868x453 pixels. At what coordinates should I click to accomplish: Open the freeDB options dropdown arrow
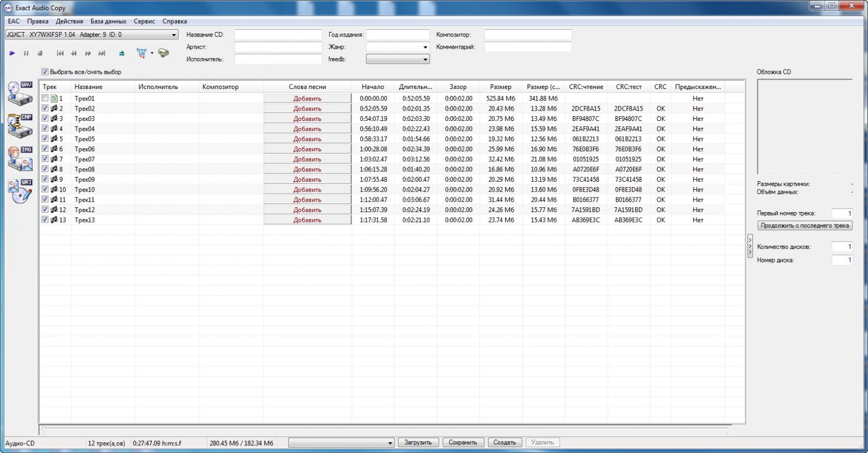152,53
